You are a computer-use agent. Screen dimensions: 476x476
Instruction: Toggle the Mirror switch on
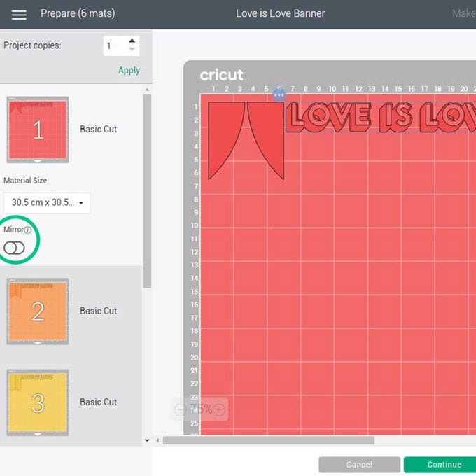pyautogui.click(x=14, y=248)
